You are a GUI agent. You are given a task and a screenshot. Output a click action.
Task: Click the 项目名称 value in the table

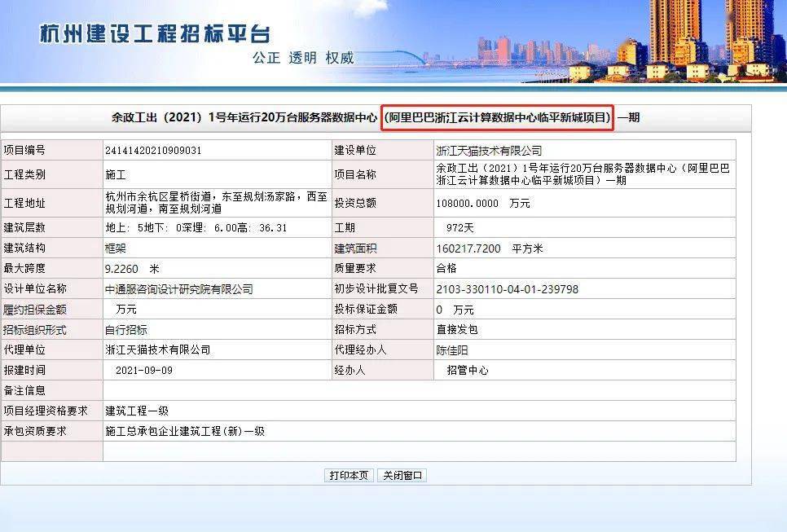pos(583,174)
